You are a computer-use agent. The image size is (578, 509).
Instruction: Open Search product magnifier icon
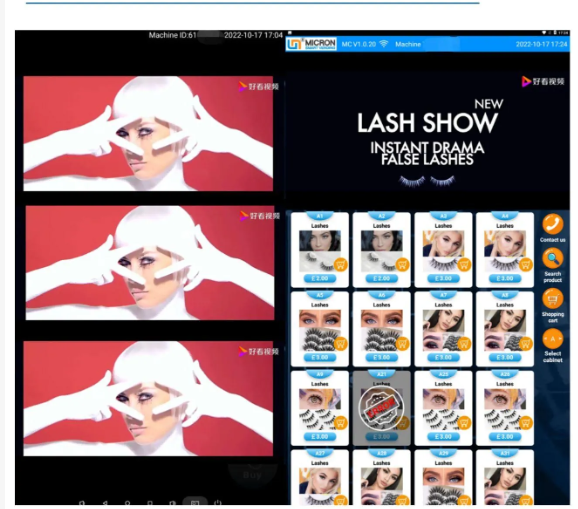(552, 258)
